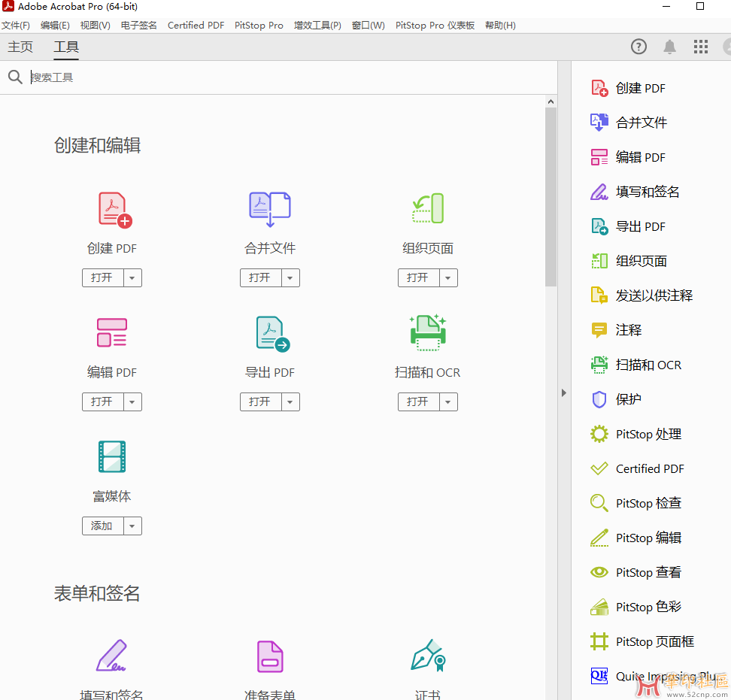
Task: Open the 编辑(E) menu
Action: click(55, 25)
